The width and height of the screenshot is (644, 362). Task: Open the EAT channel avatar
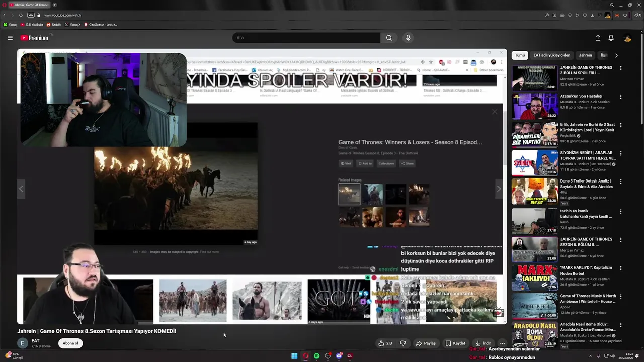point(22,343)
